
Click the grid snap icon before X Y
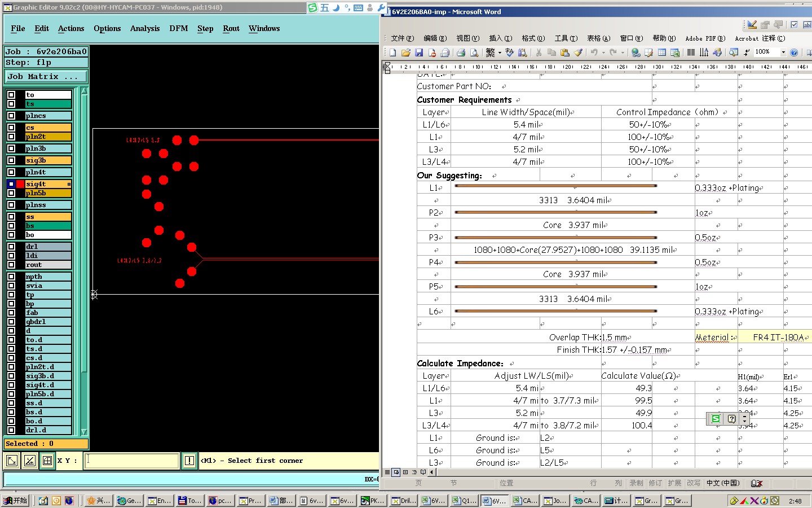pyautogui.click(x=47, y=461)
